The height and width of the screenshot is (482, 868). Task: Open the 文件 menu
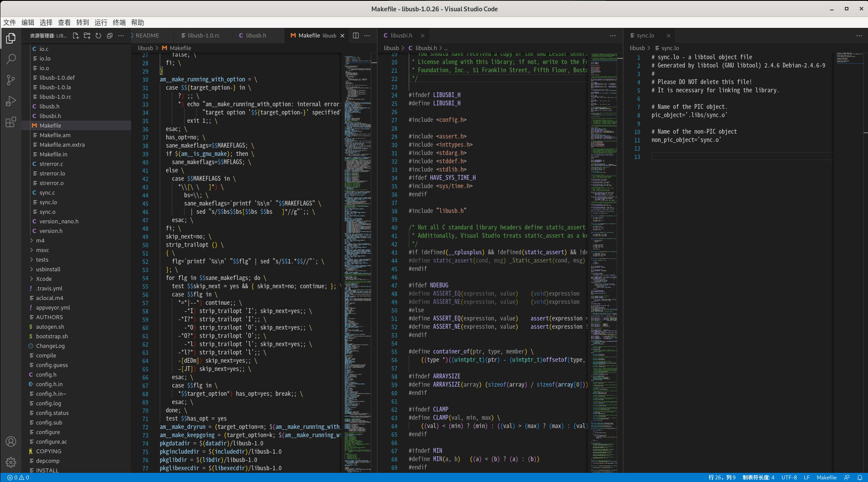(x=10, y=23)
